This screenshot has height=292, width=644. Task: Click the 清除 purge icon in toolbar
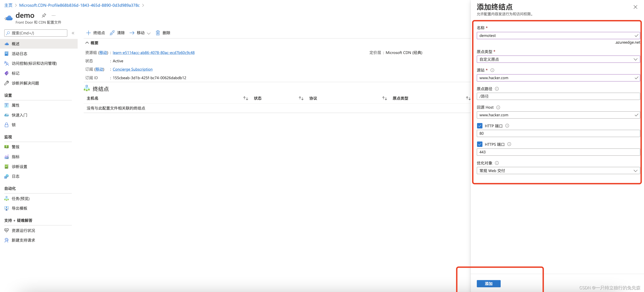pyautogui.click(x=112, y=33)
